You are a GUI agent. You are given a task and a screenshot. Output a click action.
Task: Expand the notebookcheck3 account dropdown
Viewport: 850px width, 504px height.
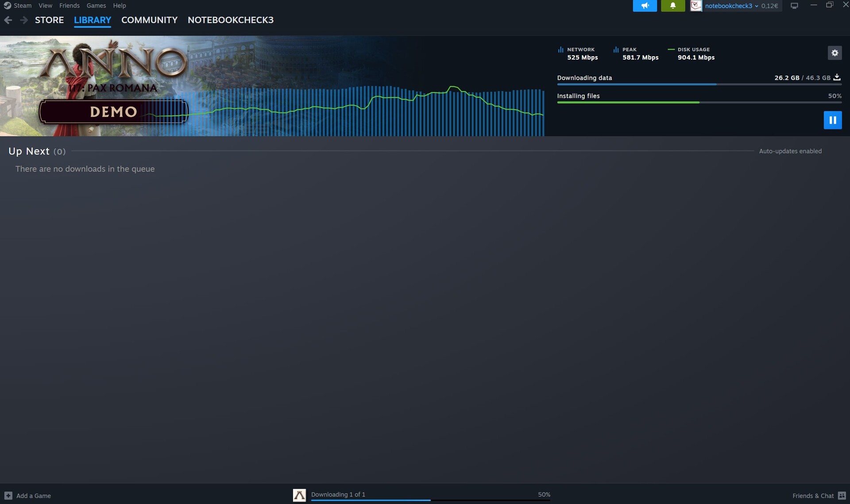click(x=731, y=6)
